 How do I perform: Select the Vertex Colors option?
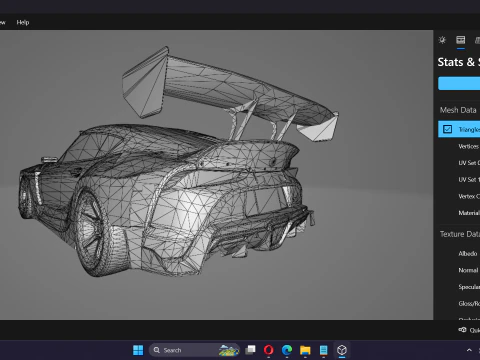[469, 196]
